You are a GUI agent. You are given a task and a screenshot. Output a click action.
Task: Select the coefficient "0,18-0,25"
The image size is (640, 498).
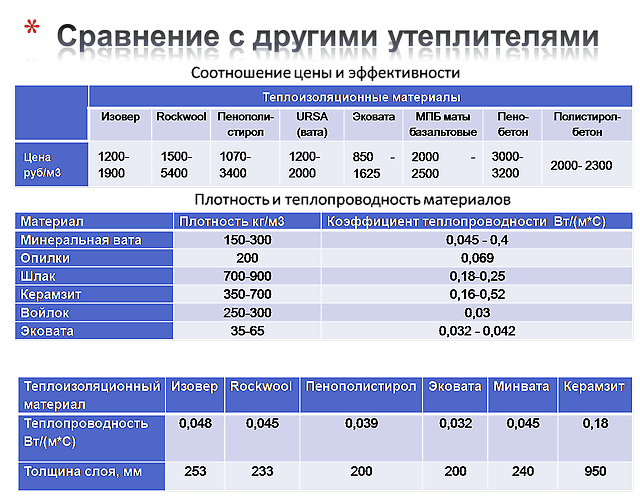477,276
